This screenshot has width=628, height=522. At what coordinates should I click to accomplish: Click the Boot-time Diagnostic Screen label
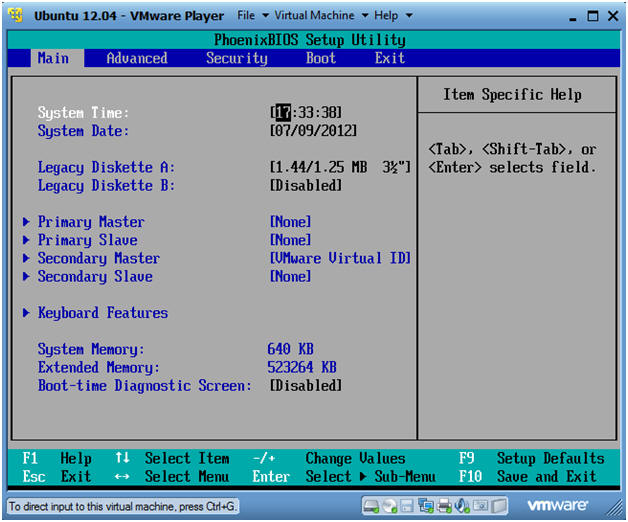coord(145,386)
